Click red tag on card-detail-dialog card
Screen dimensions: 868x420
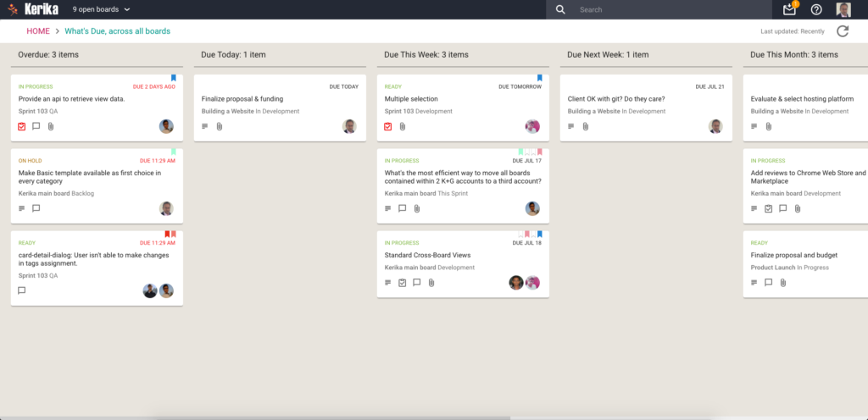point(167,234)
